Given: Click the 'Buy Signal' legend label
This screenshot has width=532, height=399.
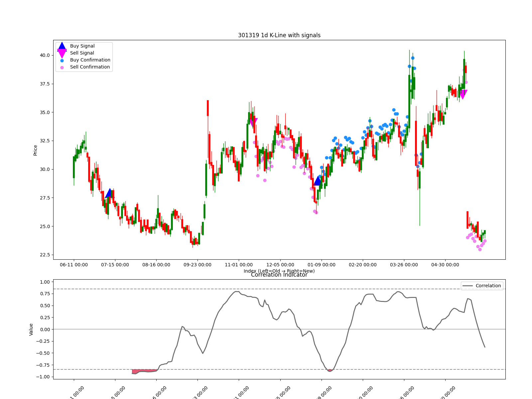Looking at the screenshot, I should pos(82,46).
